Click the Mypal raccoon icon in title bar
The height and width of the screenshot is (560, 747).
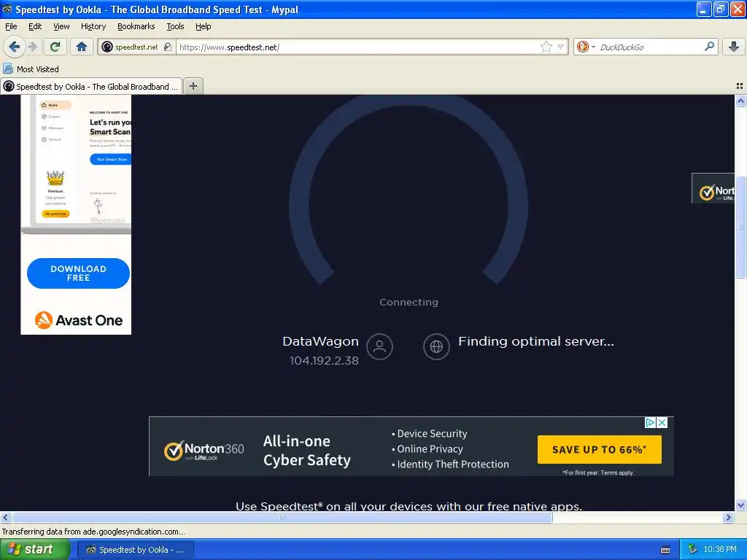coord(7,9)
